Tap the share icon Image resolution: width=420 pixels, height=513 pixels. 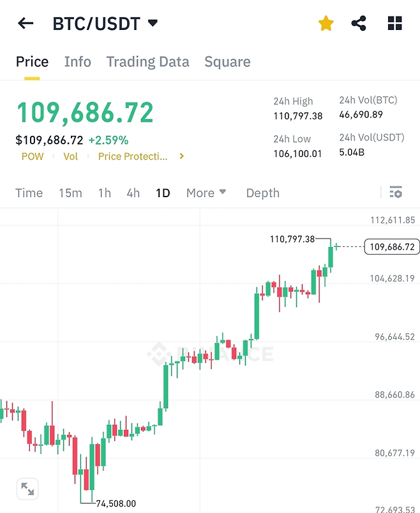tap(359, 24)
